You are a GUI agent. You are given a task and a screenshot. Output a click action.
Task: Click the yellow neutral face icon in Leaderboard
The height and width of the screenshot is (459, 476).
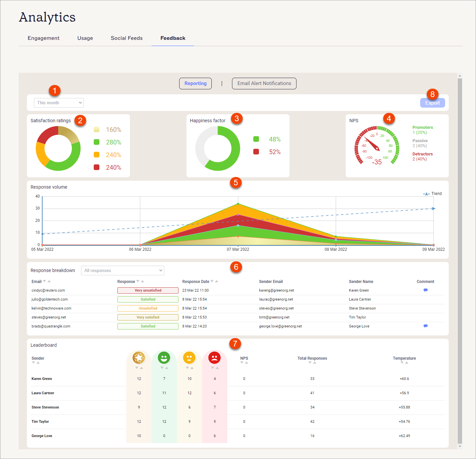coord(189,358)
